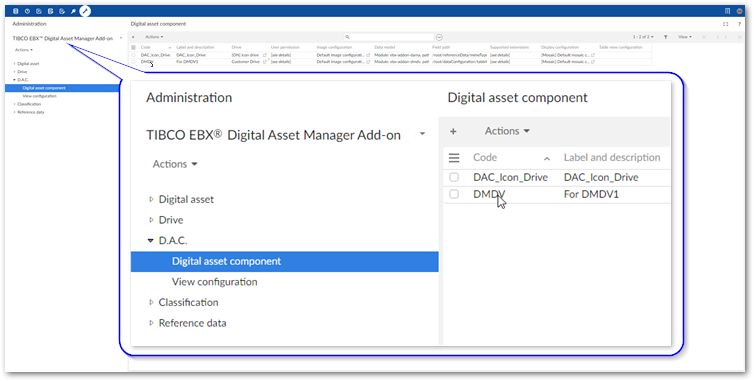754x381 pixels.
Task: Select View configuration in the tree
Action: coord(39,96)
